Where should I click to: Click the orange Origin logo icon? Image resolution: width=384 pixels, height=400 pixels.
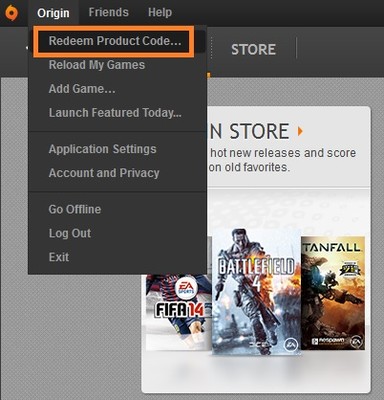click(11, 13)
